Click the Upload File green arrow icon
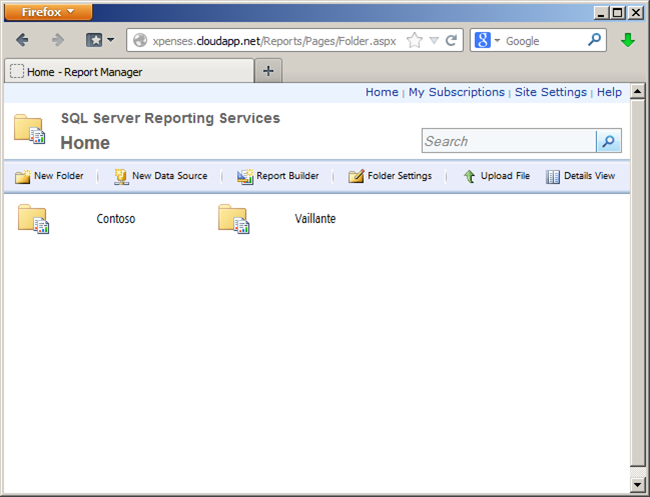 point(469,177)
